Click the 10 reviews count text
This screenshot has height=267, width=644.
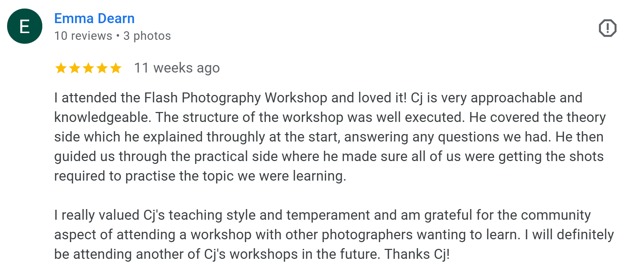click(83, 36)
